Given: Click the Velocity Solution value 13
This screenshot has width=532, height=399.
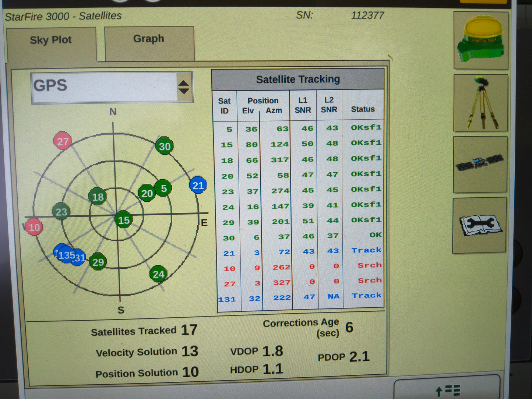Looking at the screenshot, I should [190, 351].
